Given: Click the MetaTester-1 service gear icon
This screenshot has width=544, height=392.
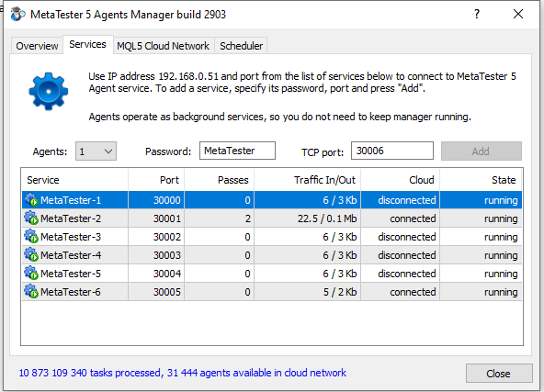Looking at the screenshot, I should 31,199.
